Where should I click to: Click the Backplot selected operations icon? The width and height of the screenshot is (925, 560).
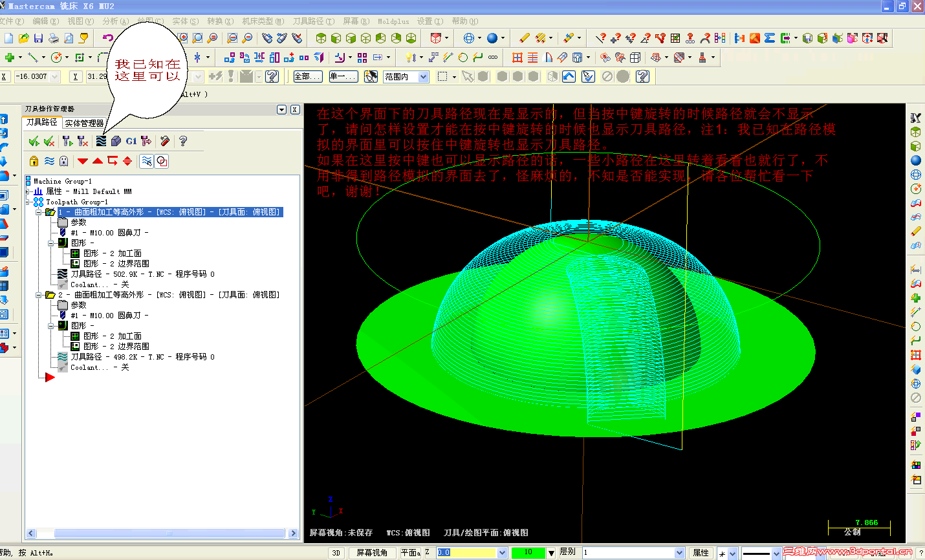click(101, 141)
